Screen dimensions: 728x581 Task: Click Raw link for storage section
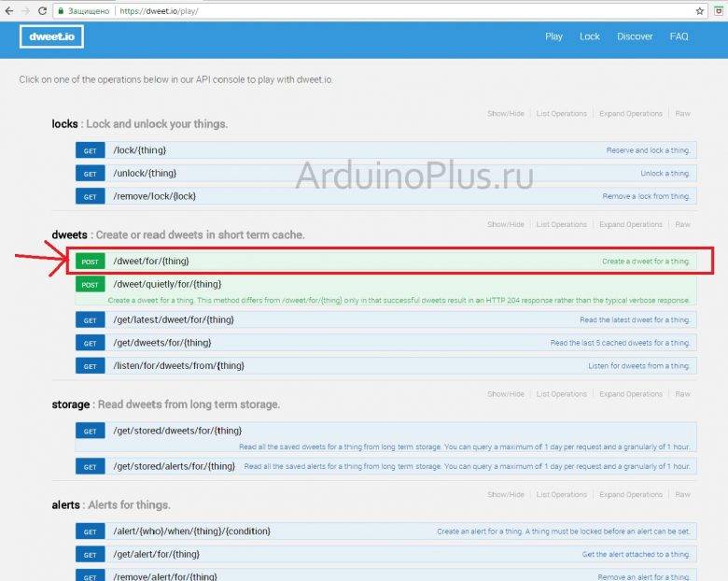682,394
